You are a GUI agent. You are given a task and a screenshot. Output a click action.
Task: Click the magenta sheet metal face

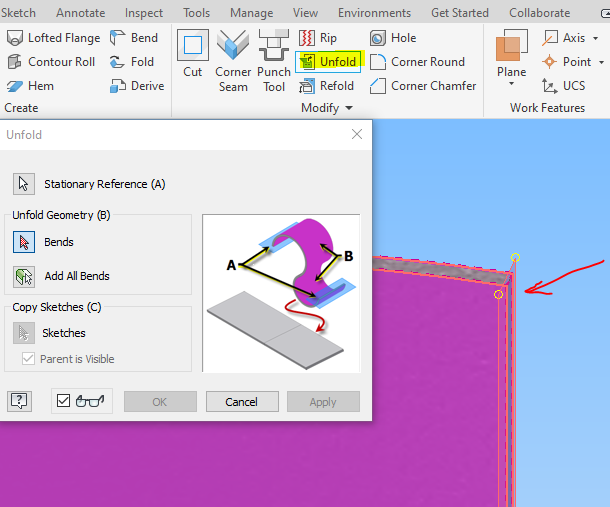pos(428,389)
